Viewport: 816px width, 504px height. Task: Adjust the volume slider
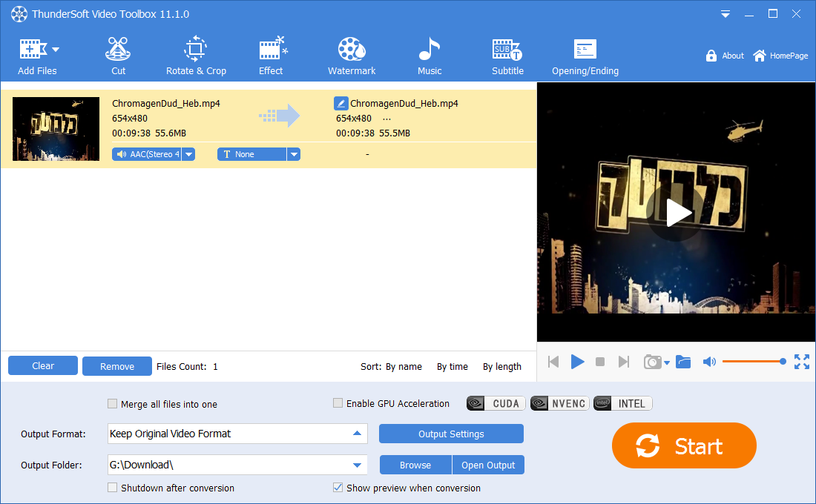tap(753, 361)
